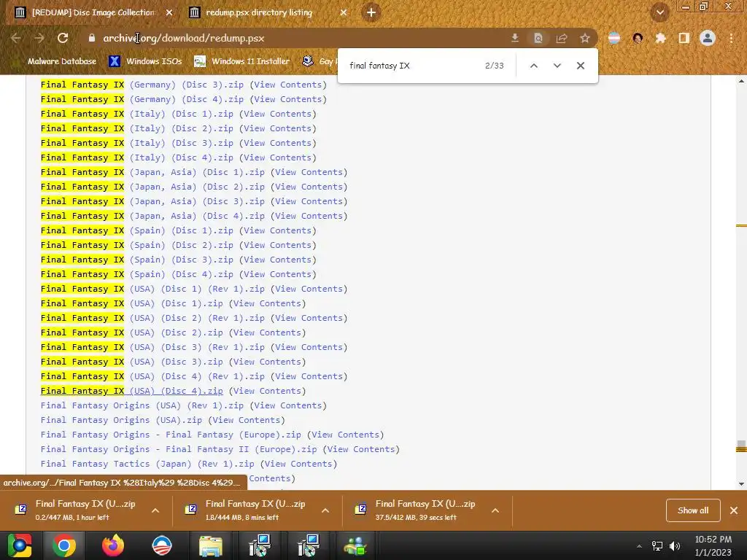
Task: Show hidden tray icons arrow
Action: (x=639, y=546)
